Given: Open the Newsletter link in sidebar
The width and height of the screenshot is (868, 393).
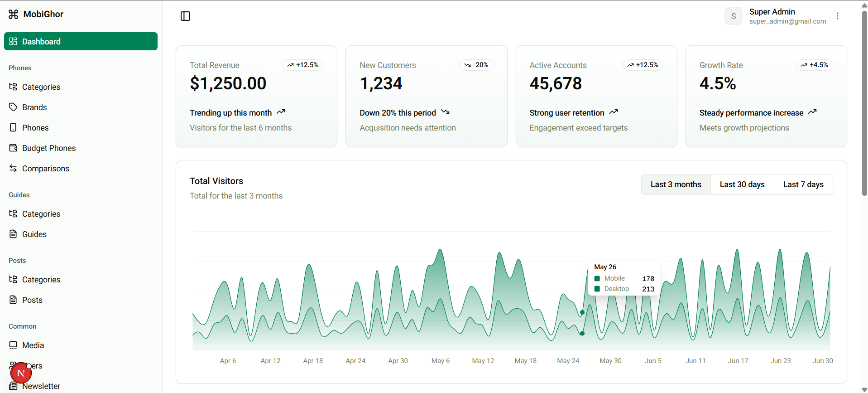Looking at the screenshot, I should (41, 386).
